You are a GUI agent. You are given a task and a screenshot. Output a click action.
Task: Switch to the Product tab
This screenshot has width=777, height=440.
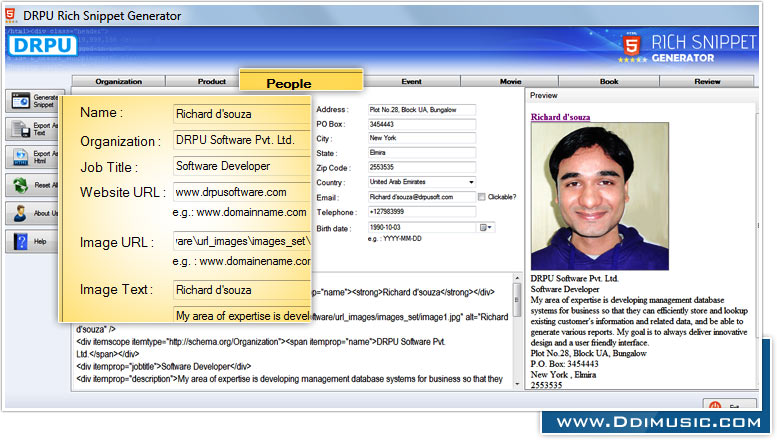212,81
